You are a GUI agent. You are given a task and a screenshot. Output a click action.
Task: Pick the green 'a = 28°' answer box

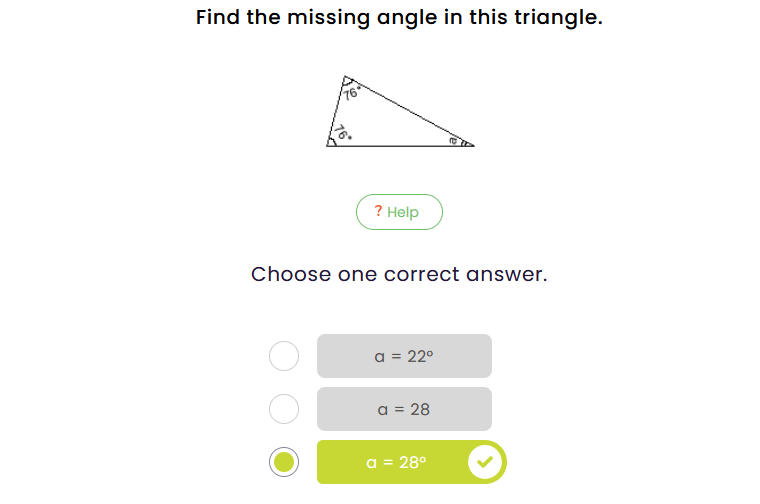[396, 462]
